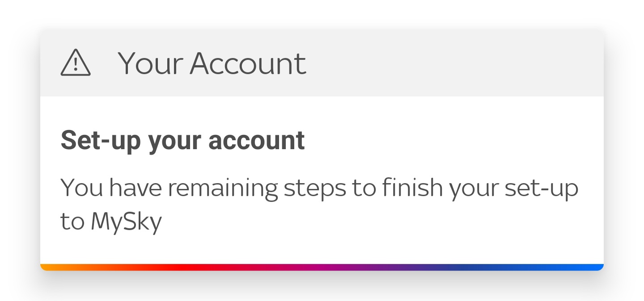Image resolution: width=644 pixels, height=301 pixels.
Task: Click the word "MySky" in the message
Action: coord(126,222)
